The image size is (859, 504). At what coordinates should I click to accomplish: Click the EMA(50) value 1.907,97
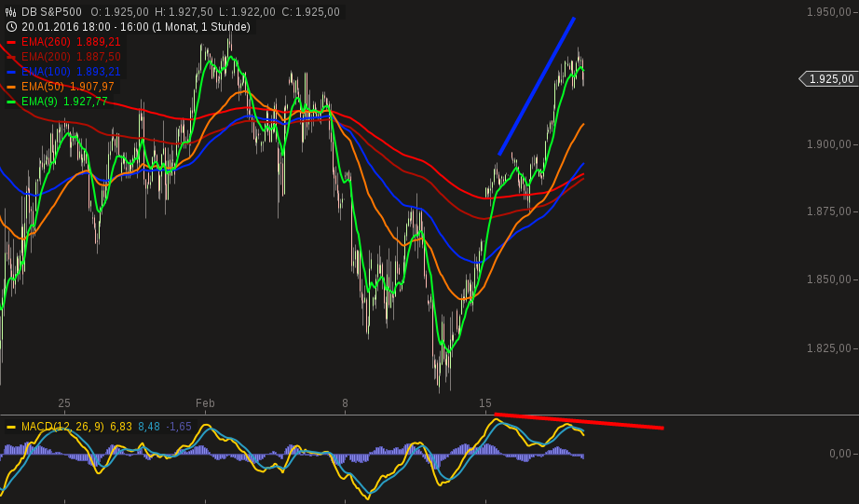92,87
